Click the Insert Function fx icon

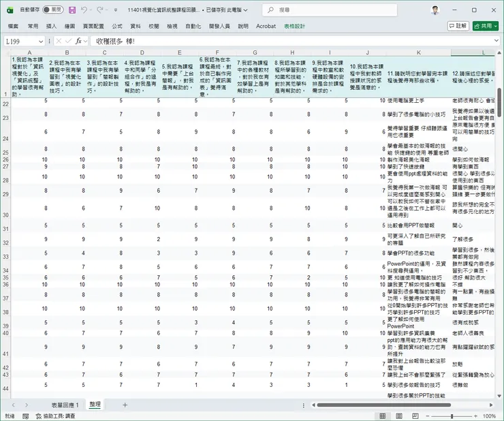click(x=79, y=41)
